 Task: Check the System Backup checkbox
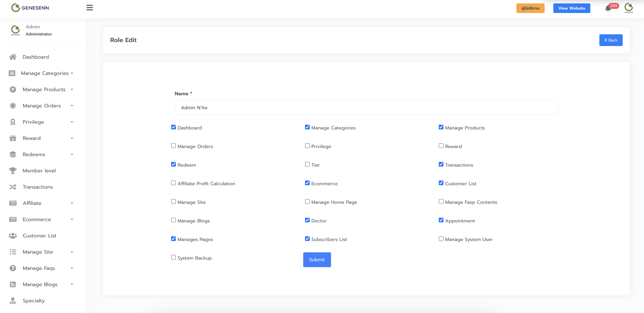click(x=173, y=257)
